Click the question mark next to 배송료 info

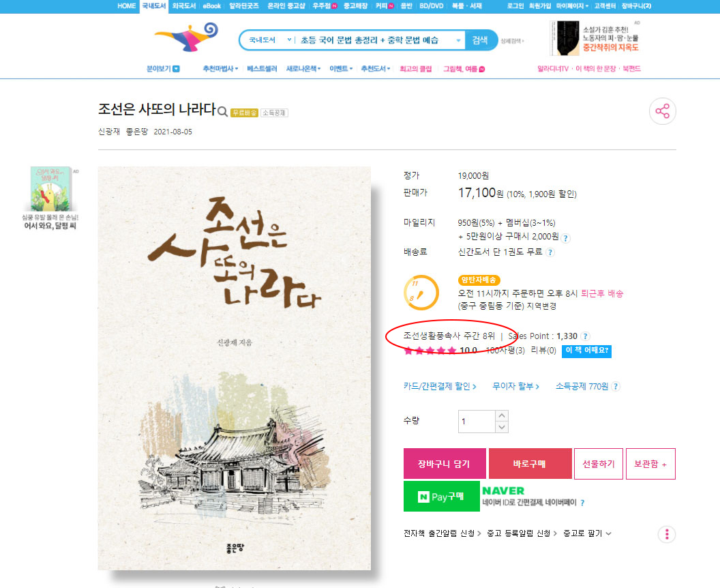click(550, 252)
